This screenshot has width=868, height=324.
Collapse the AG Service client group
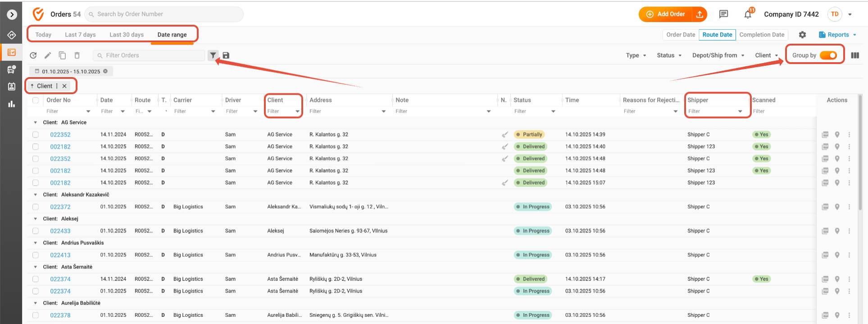pyautogui.click(x=36, y=123)
